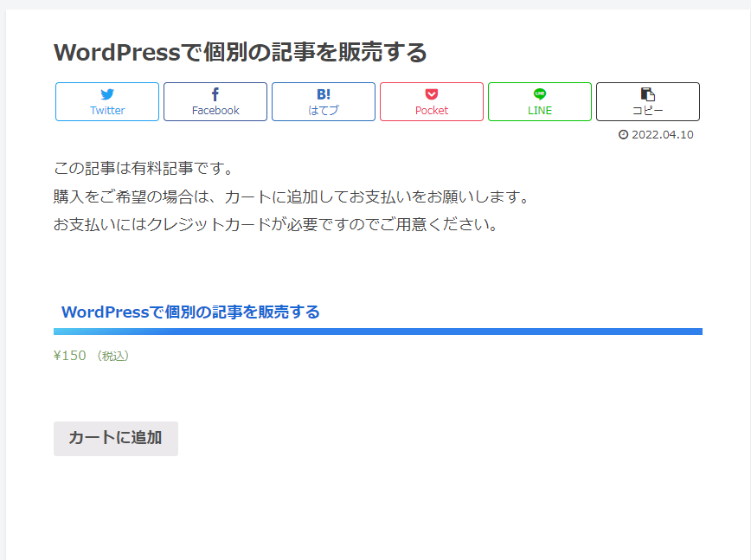Click the line about クレジットカードが必要
Viewport: 751px width, 560px height.
[x=276, y=224]
